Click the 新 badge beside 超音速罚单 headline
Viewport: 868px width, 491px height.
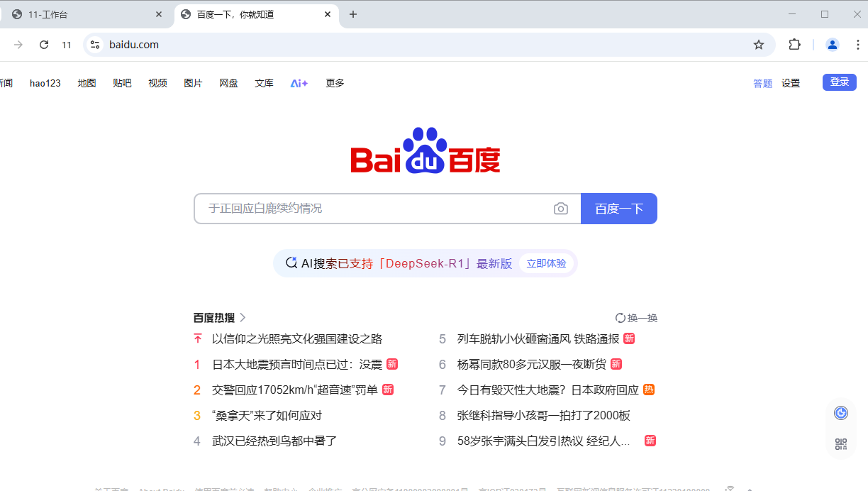pos(388,390)
